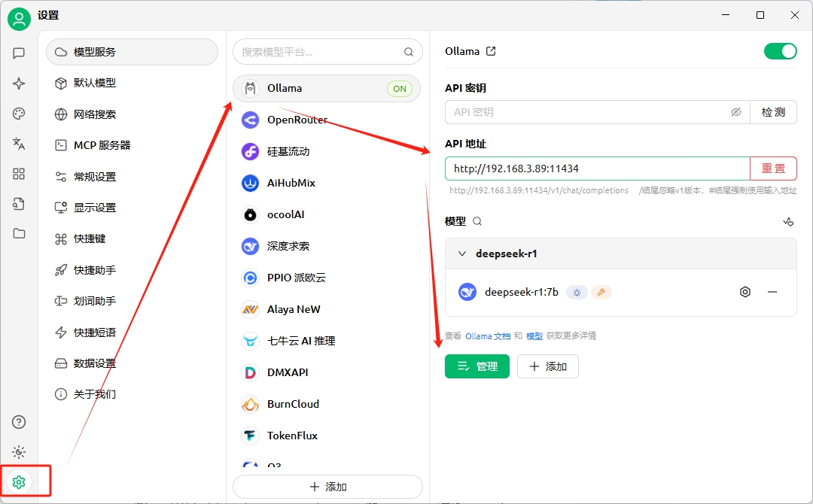813x504 pixels.
Task: Click the API 地址 input field
Action: tap(597, 169)
